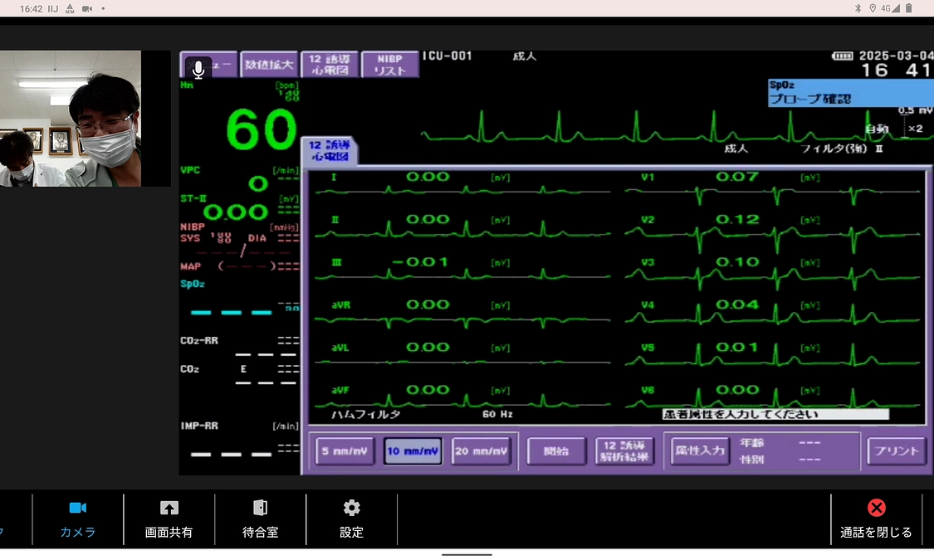Select 5 mm/mV sensitivity
The width and height of the screenshot is (934, 560).
(x=345, y=452)
